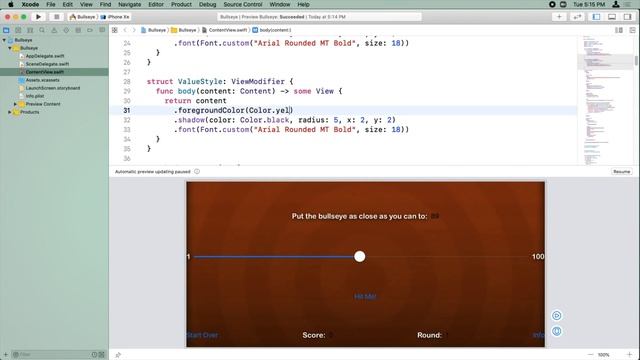Open the Navigate menu
The height and width of the screenshot is (360, 640).
(129, 4)
